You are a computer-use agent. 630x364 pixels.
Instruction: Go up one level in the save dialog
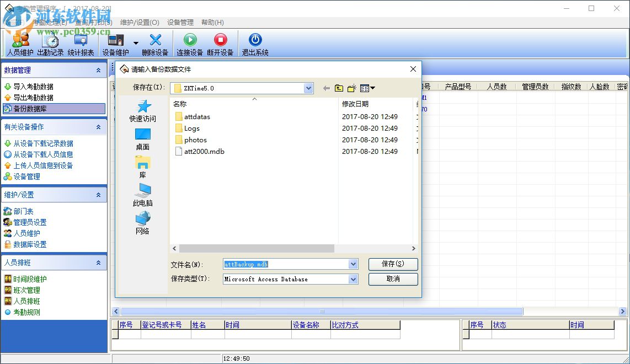coord(339,87)
